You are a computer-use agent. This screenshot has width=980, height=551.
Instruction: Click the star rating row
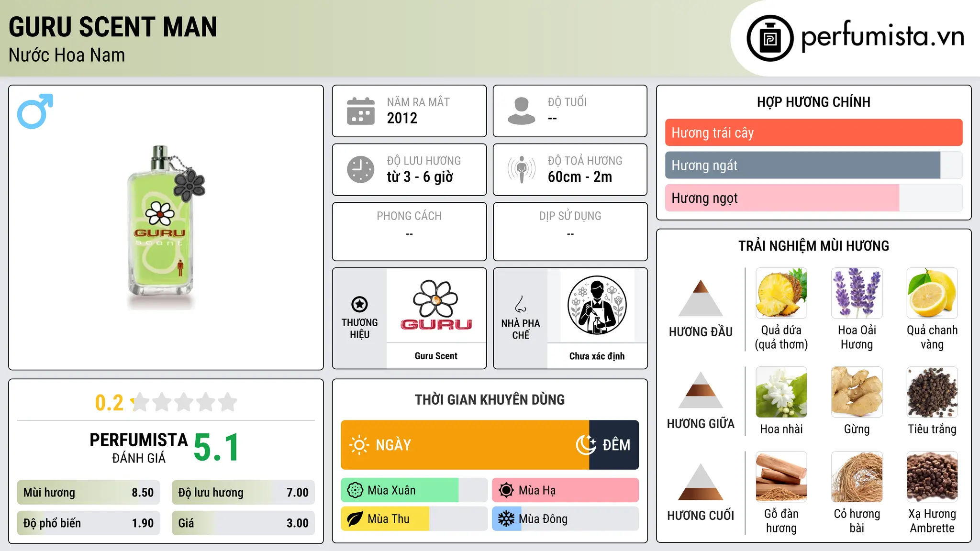184,402
